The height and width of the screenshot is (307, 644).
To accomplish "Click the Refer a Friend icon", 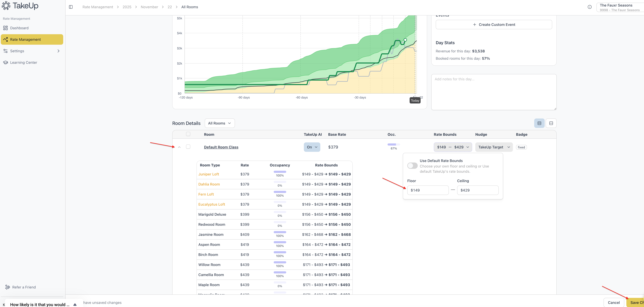I will click(x=7, y=287).
